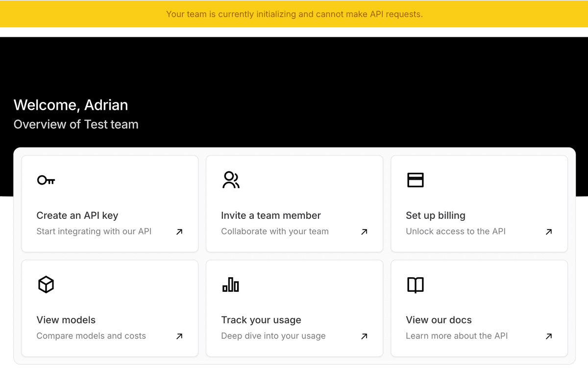Click the arrow on View our docs card

(548, 336)
